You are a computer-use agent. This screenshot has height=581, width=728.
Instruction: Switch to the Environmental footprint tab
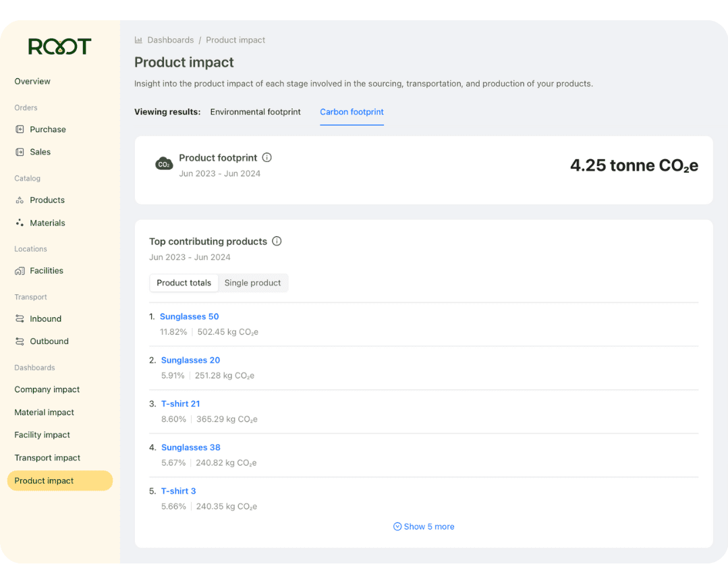(255, 112)
